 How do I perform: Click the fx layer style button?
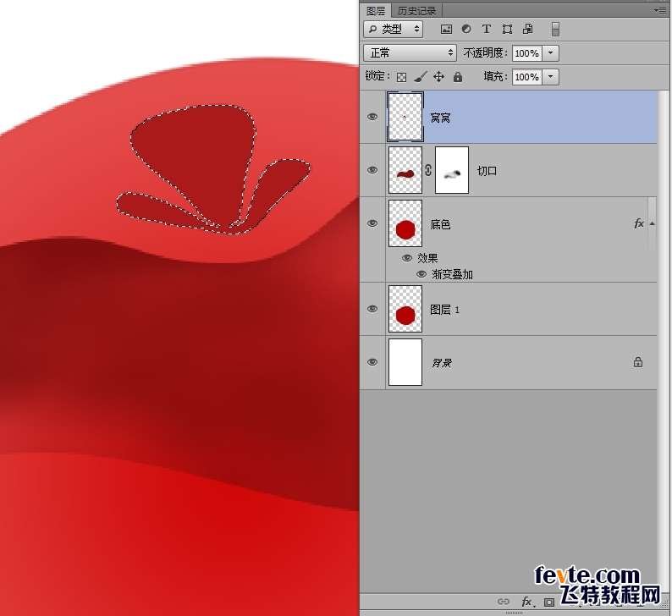coord(526,602)
